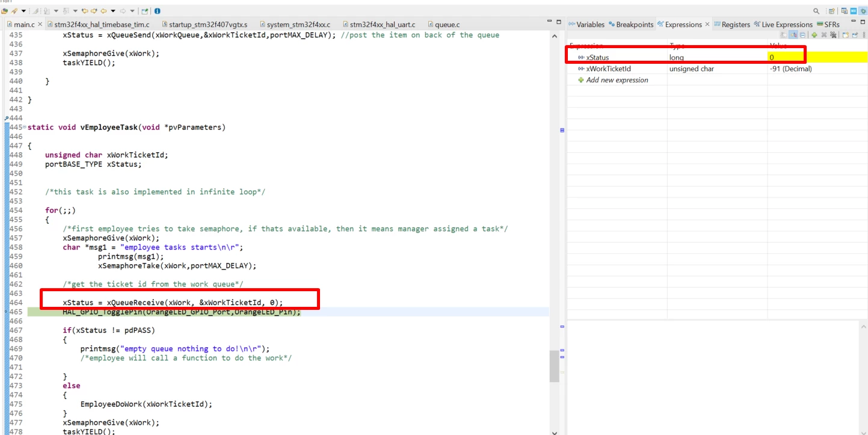
Task: Switch to the Live Expressions tab
Action: [x=783, y=25]
